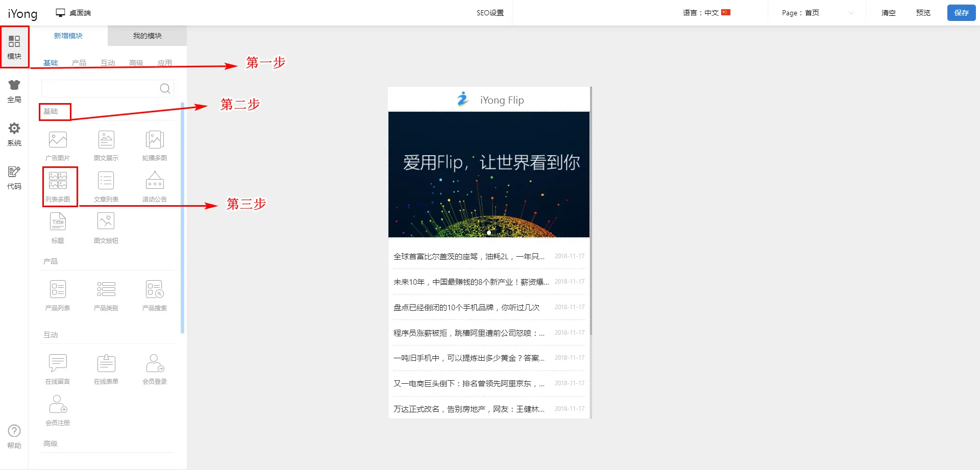Image resolution: width=980 pixels, height=470 pixels.
Task: Click the blue 保存 save button
Action: click(x=961, y=13)
